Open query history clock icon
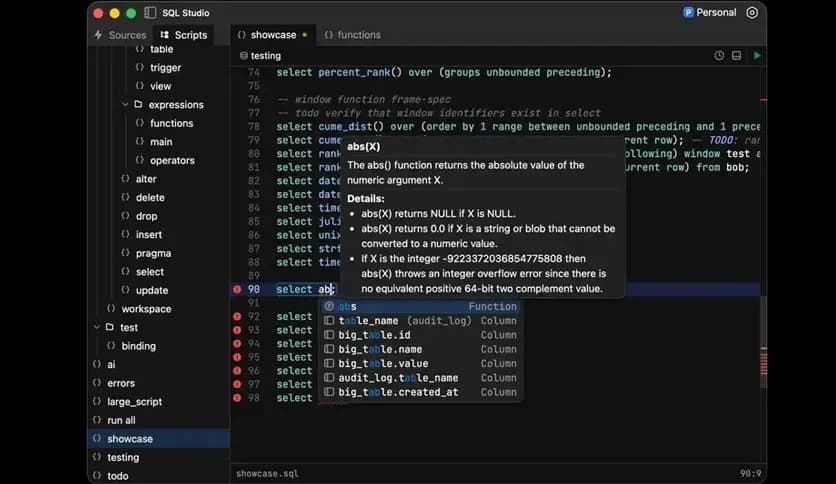836x484 pixels. (719, 56)
